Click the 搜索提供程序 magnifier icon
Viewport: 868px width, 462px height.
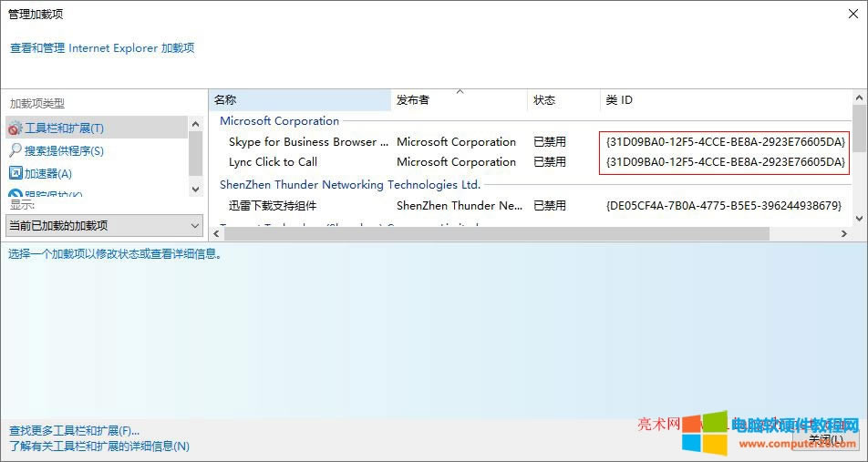pos(15,150)
